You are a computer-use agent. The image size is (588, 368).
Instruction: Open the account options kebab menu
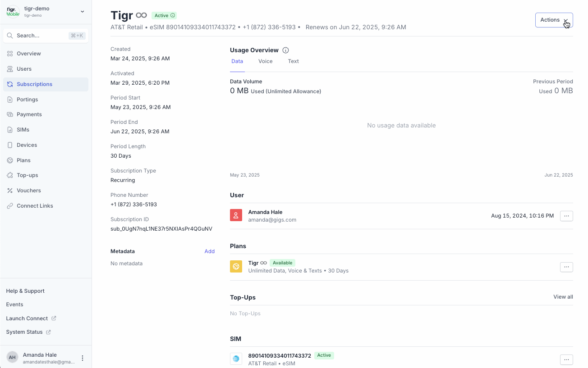83,358
